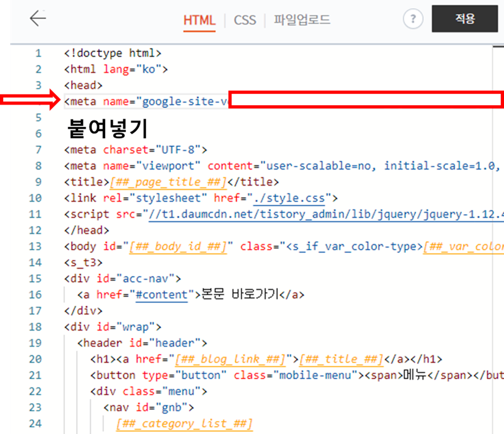Click the #content href link
The height and width of the screenshot is (434, 504).
pos(161,295)
